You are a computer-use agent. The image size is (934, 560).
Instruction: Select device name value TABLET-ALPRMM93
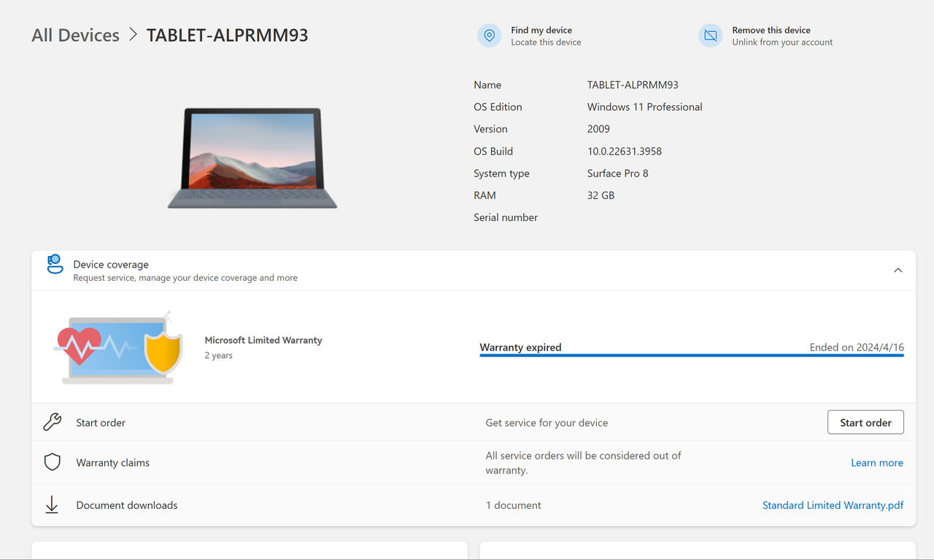(633, 85)
